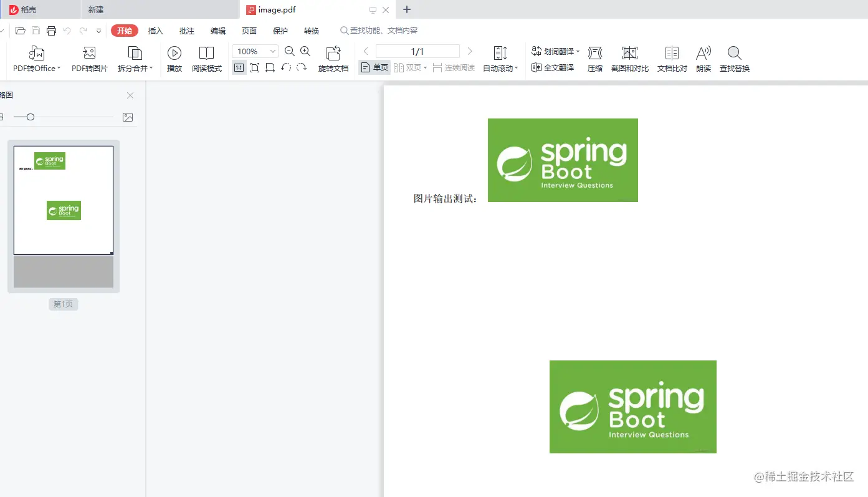Click the 旋转文档 rotate document tool
Screen dimensions: 868x497
point(333,59)
